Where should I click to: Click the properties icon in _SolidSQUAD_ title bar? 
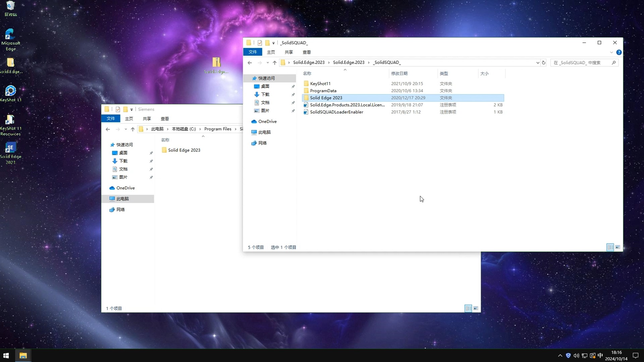pos(260,43)
